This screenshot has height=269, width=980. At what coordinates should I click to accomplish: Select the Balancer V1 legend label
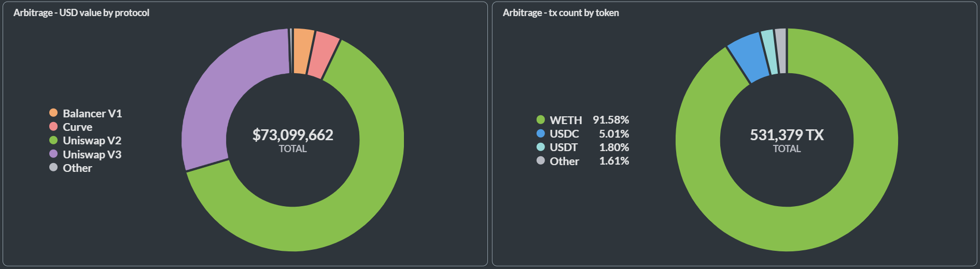point(92,113)
